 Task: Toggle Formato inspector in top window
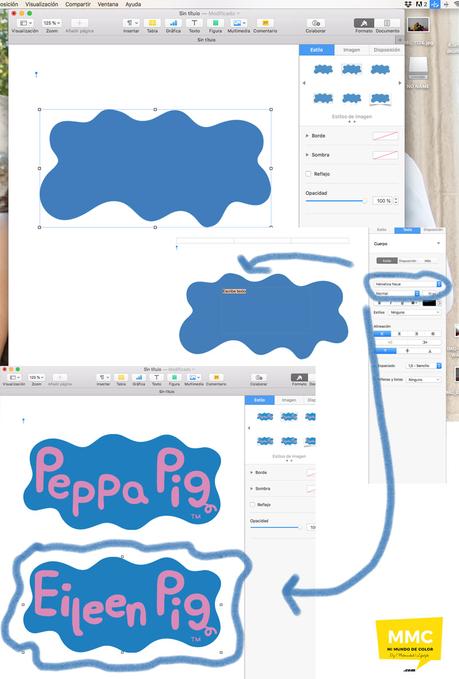pyautogui.click(x=364, y=23)
